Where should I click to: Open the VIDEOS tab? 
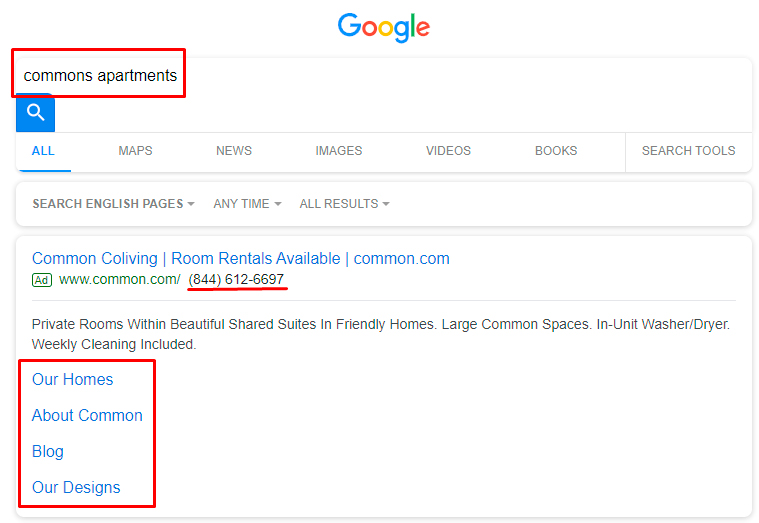coord(448,151)
